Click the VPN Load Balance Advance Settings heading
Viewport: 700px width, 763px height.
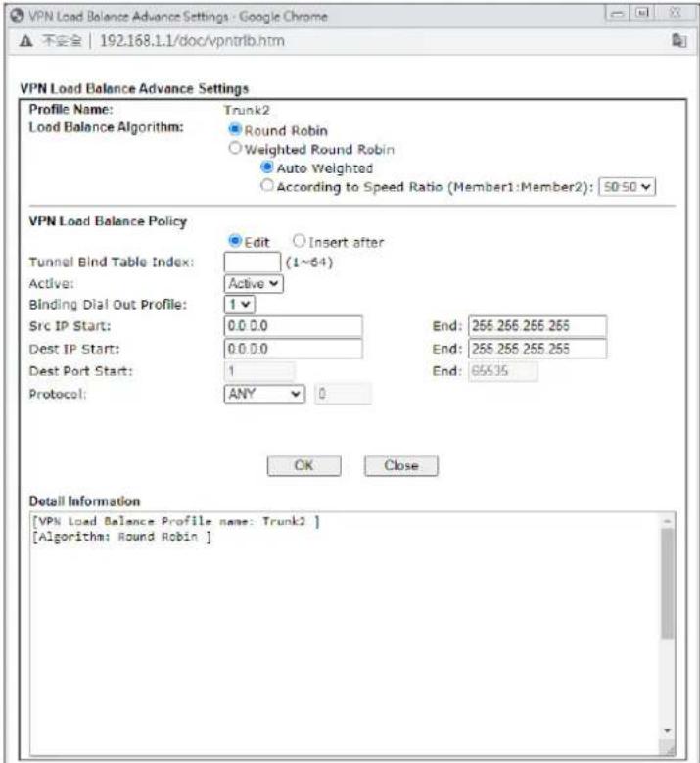tap(134, 88)
